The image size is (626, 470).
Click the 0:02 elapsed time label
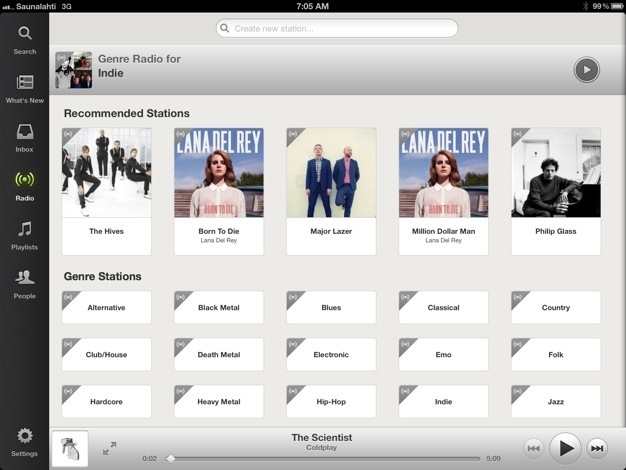150,458
